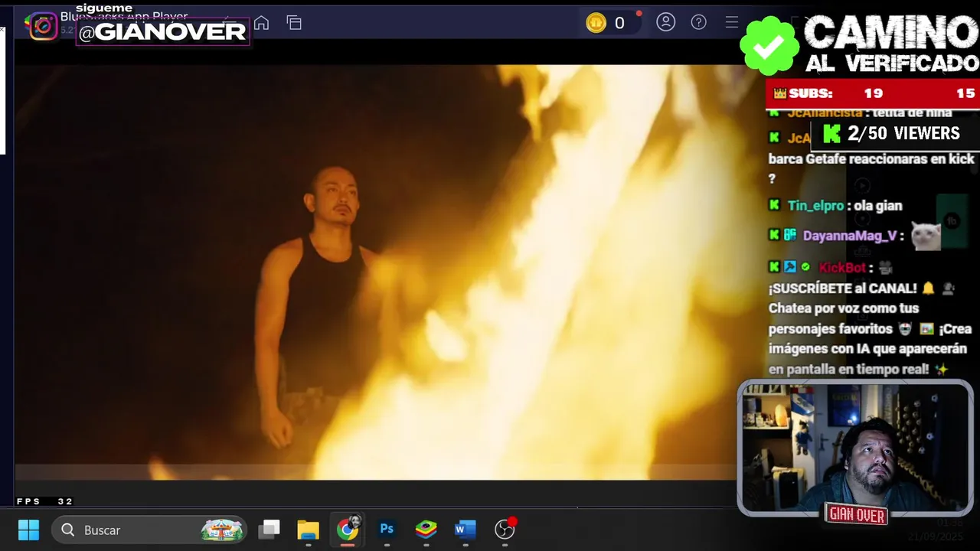Screen dimensions: 980x551
Task: Click the FPS 32 counter
Action: [44, 502]
